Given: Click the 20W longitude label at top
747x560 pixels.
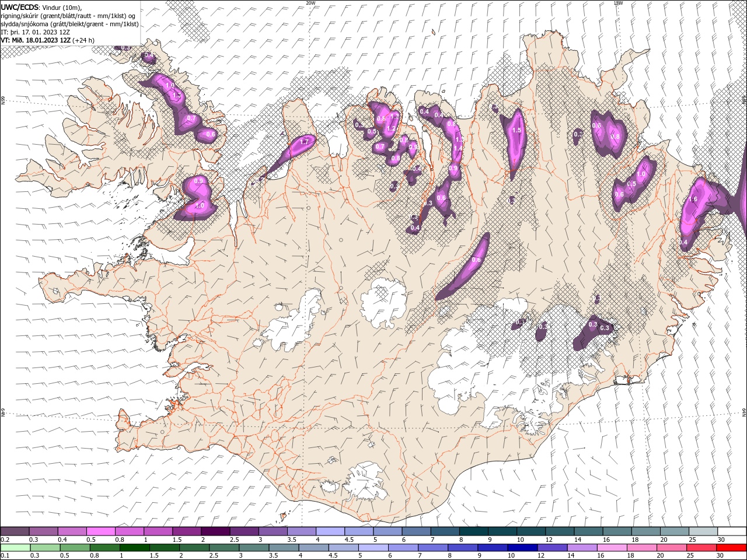Looking at the screenshot, I should point(310,3).
